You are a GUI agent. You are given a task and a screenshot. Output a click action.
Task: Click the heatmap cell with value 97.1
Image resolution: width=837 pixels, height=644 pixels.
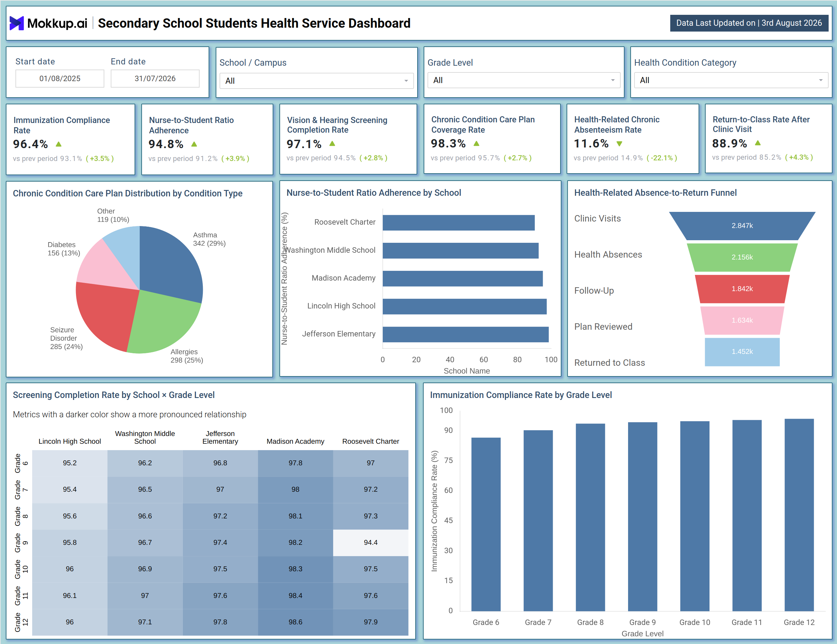click(145, 622)
